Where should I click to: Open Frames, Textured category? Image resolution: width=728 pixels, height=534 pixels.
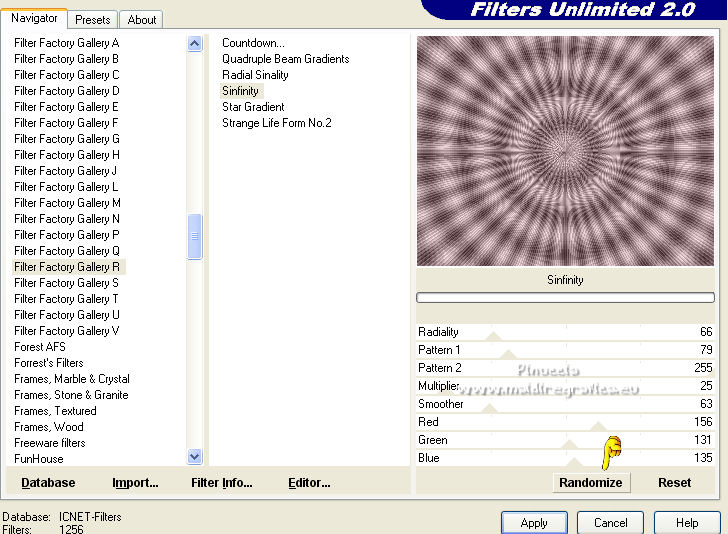pos(55,411)
